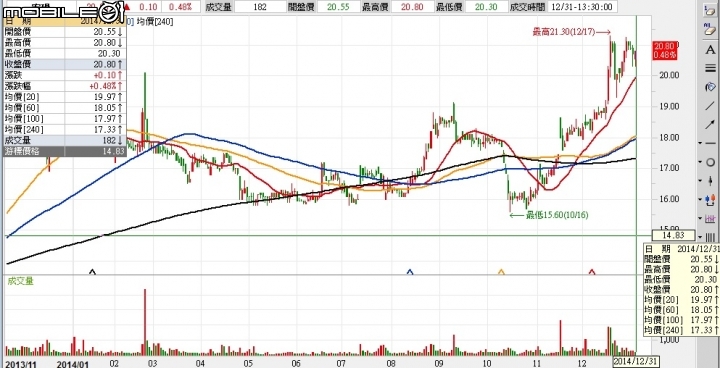Expand dropdown beside horizontal line tool

(700, 143)
